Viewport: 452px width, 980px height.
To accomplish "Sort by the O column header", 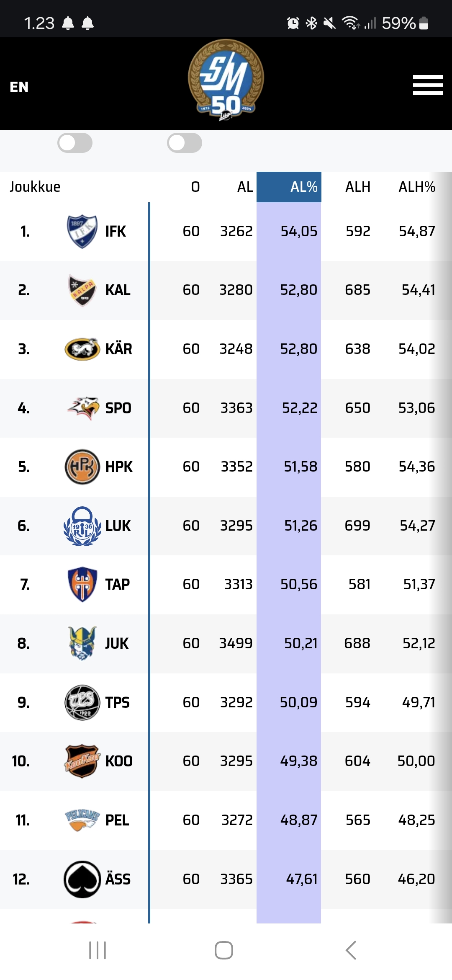I will 195,187.
